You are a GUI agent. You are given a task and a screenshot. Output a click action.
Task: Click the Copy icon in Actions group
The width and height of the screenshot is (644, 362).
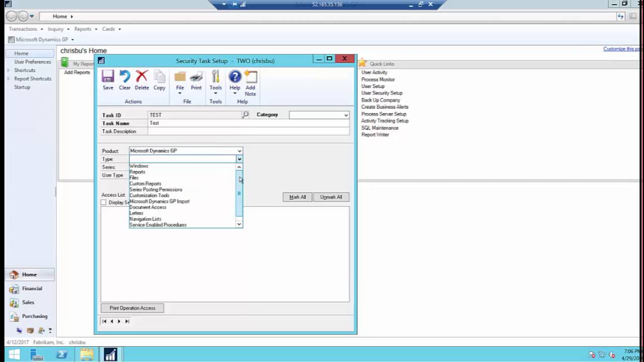tap(159, 76)
